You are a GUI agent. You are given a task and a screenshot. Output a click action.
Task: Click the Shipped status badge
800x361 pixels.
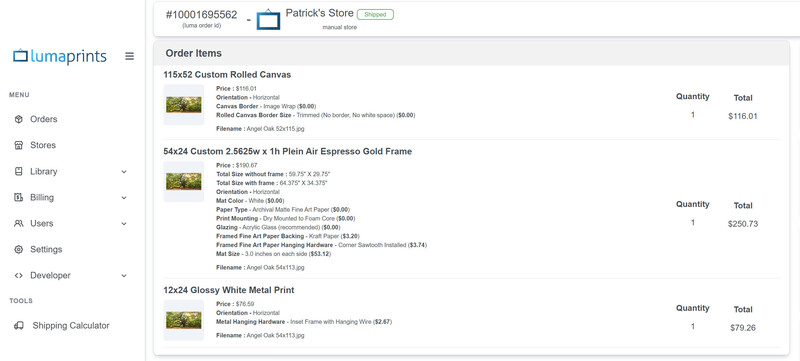coord(375,14)
